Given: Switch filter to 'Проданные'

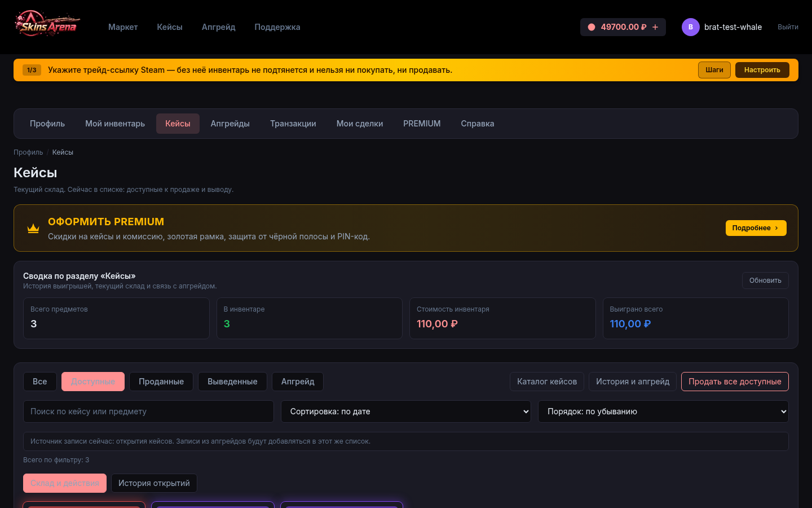Looking at the screenshot, I should 161,382.
